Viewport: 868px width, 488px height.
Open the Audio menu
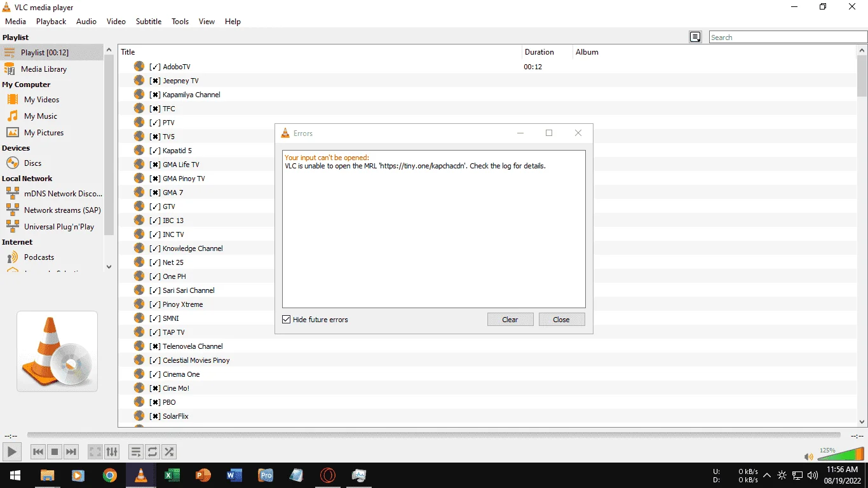point(86,21)
